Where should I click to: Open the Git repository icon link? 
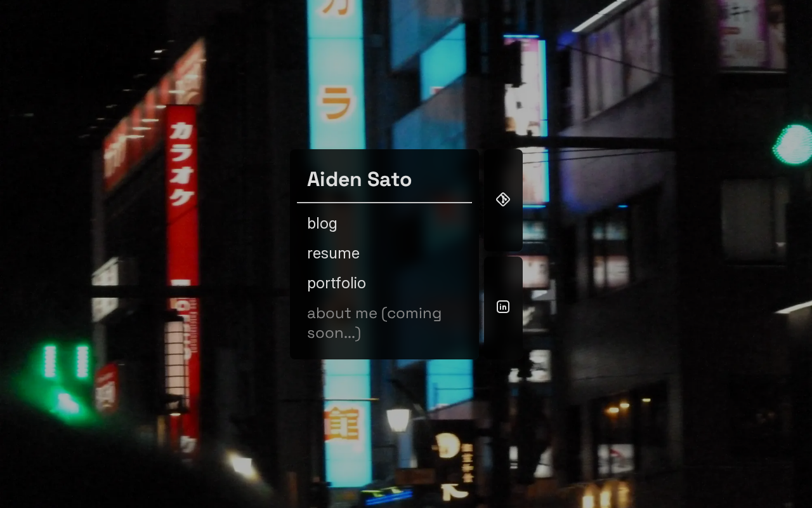point(503,199)
